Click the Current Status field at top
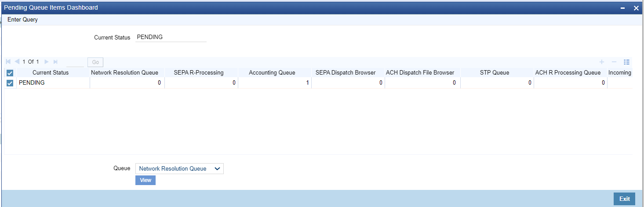644x207 pixels. click(171, 37)
